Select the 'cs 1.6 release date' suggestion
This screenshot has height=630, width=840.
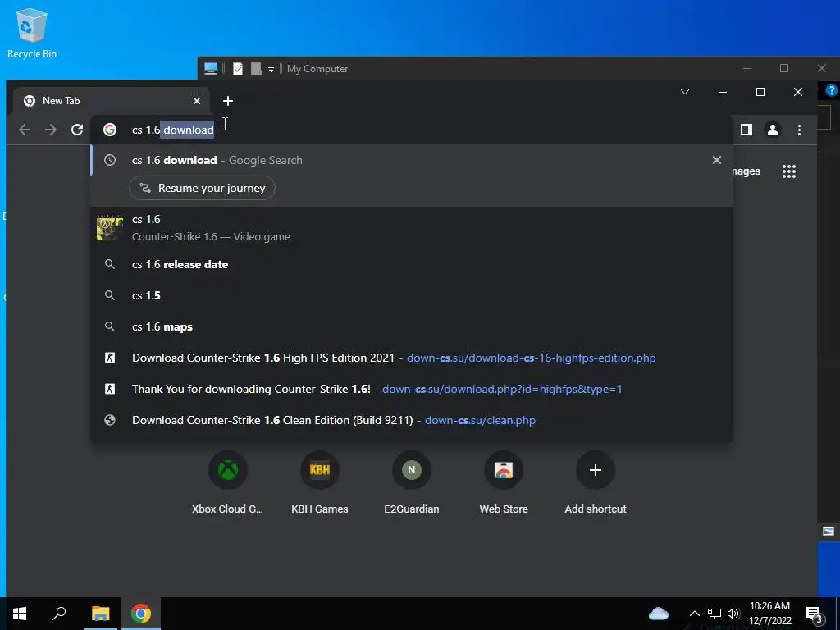pyautogui.click(x=412, y=264)
